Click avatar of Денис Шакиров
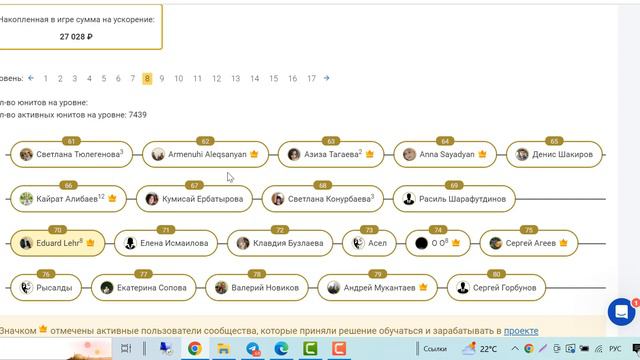This screenshot has width=640, height=360. pyautogui.click(x=522, y=154)
